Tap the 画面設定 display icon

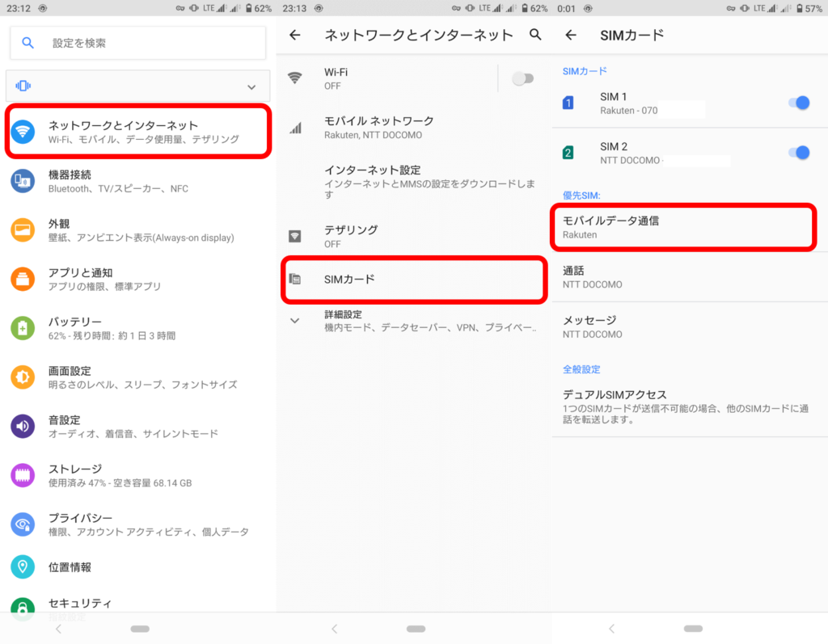click(23, 377)
